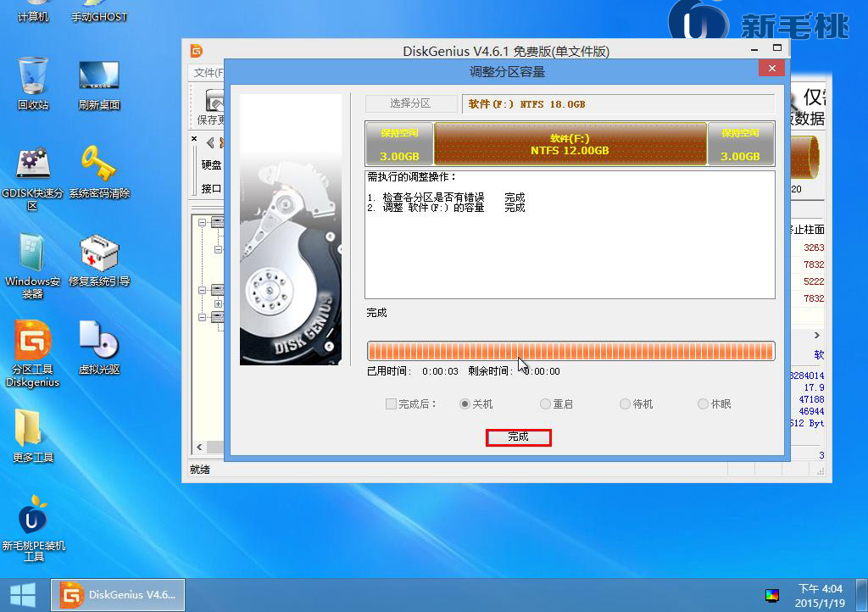
Task: Click the 接口 label in DiskGenius
Action: click(211, 189)
